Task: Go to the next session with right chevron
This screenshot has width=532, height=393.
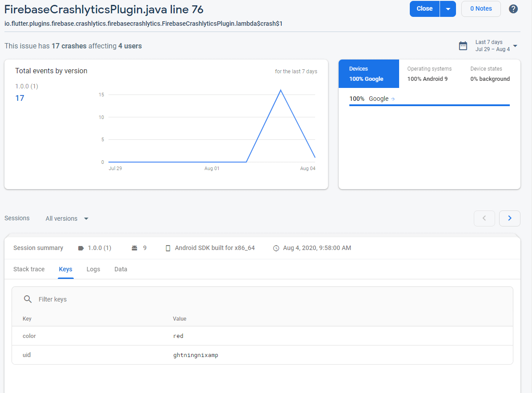Action: [x=510, y=218]
